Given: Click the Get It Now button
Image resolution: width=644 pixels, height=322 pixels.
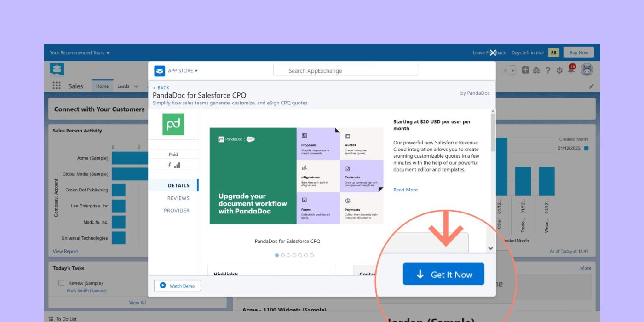Looking at the screenshot, I should (x=443, y=274).
